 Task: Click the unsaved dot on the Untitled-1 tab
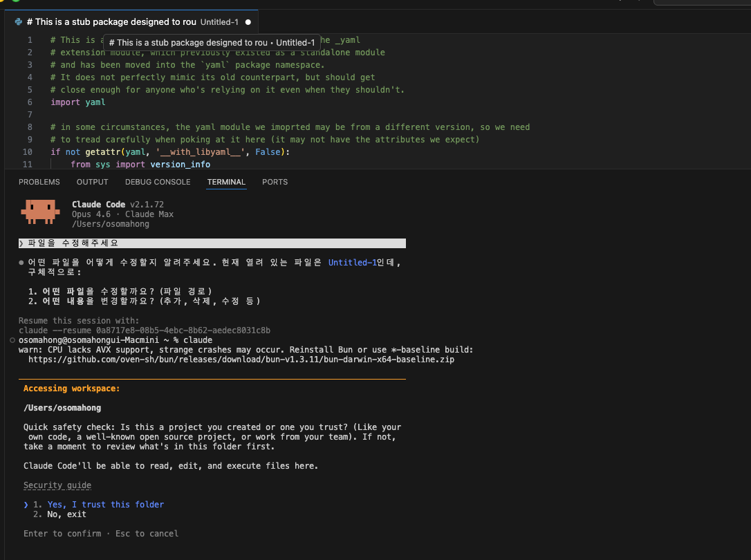[x=248, y=22]
